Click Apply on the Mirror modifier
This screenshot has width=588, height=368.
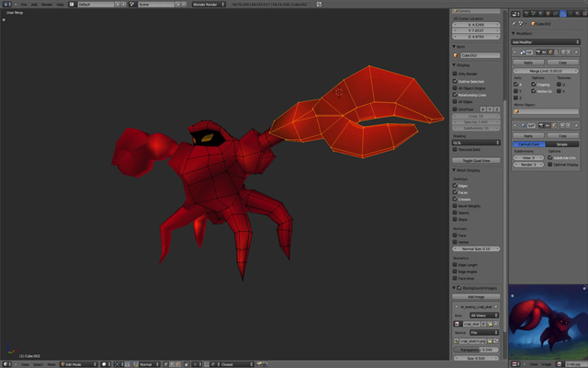[528, 62]
